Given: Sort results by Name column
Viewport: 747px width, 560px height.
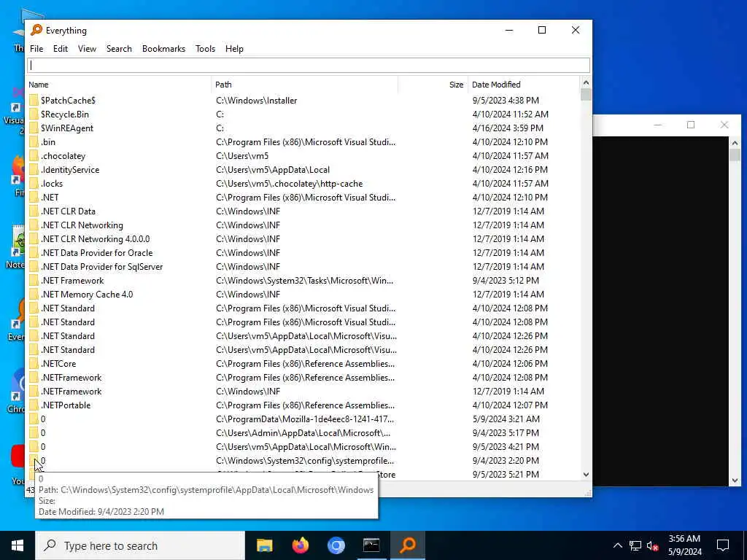Looking at the screenshot, I should pyautogui.click(x=119, y=85).
